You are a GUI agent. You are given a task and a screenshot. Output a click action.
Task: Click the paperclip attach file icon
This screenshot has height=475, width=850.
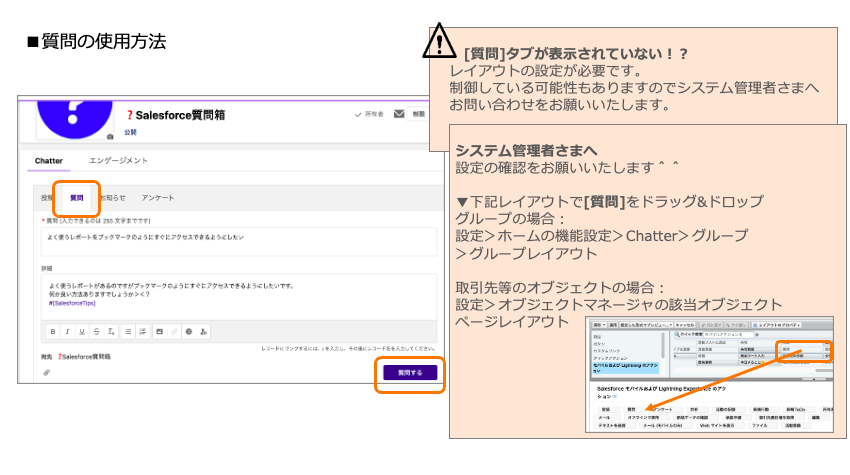(47, 373)
